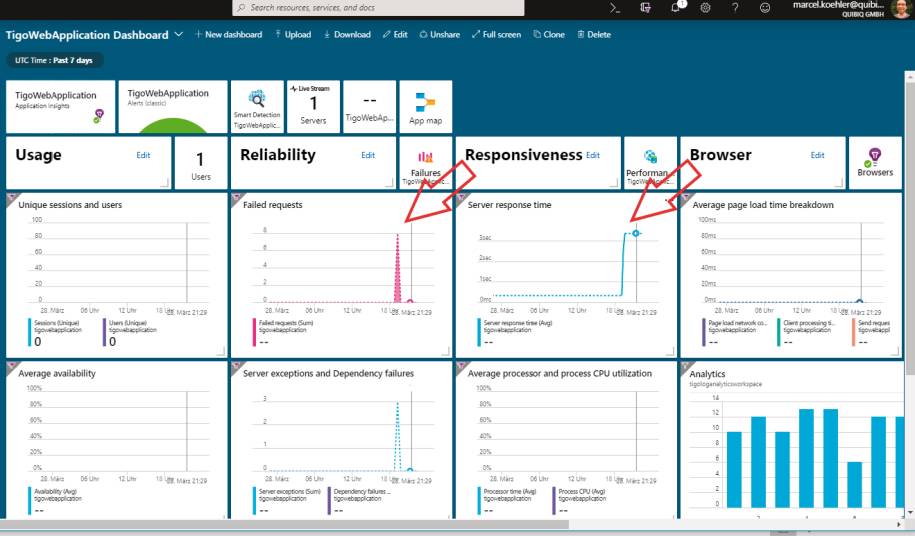Screen dimensions: 915x536
Task: Change UTC Time Past 7 days filter
Action: click(54, 60)
